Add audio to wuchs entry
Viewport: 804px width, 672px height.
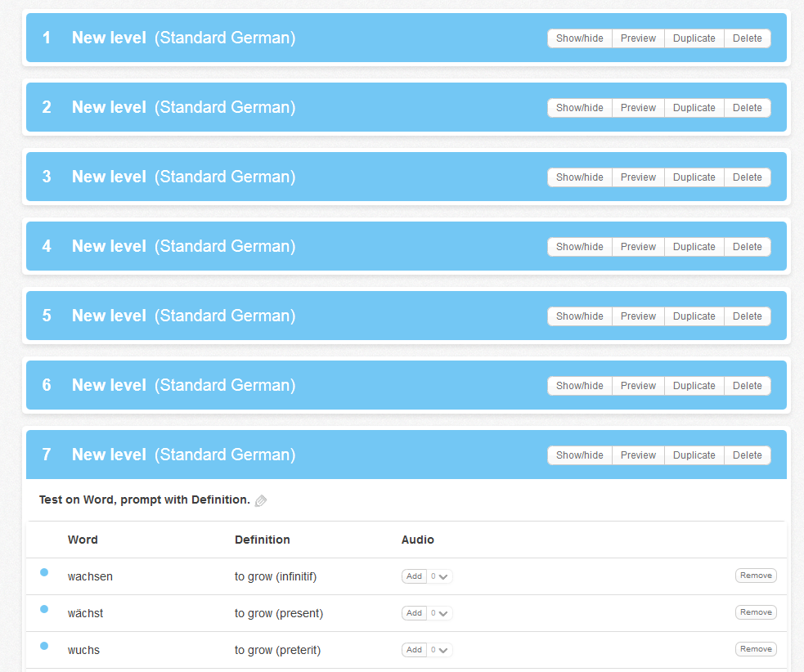[414, 650]
